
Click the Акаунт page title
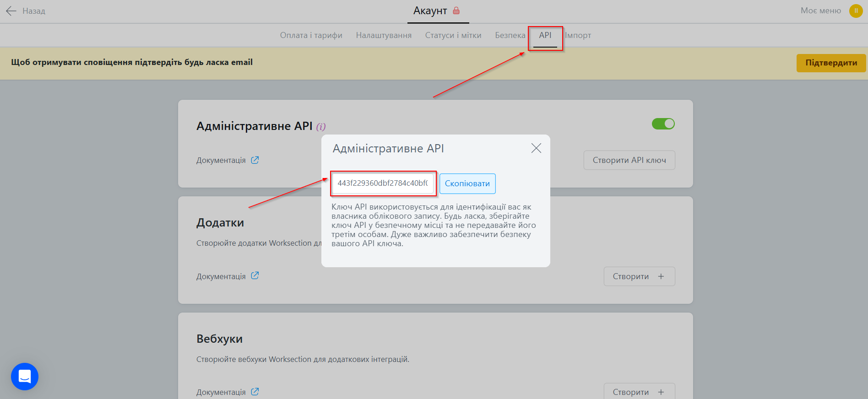430,11
